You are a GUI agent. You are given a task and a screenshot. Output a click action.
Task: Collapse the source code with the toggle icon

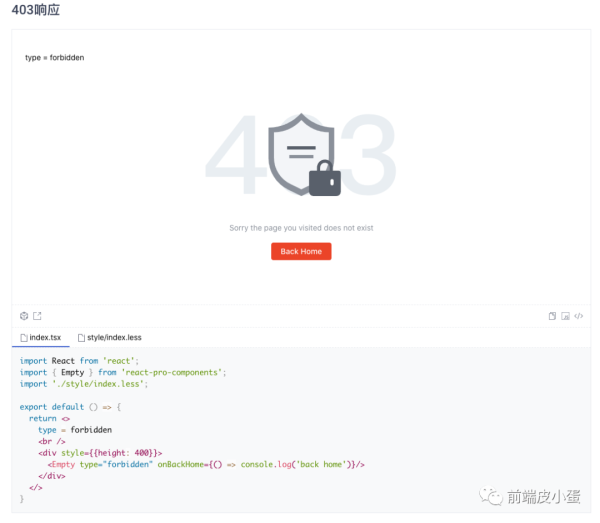pyautogui.click(x=579, y=316)
